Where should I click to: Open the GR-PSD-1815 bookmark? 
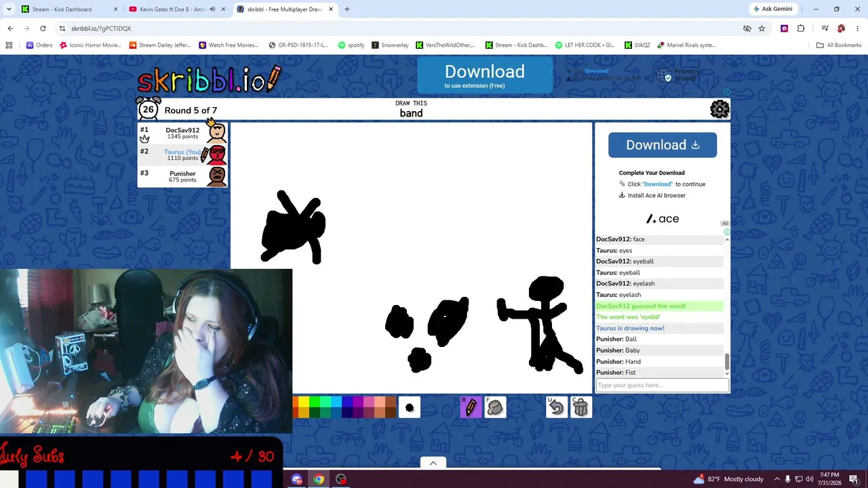pyautogui.click(x=298, y=45)
